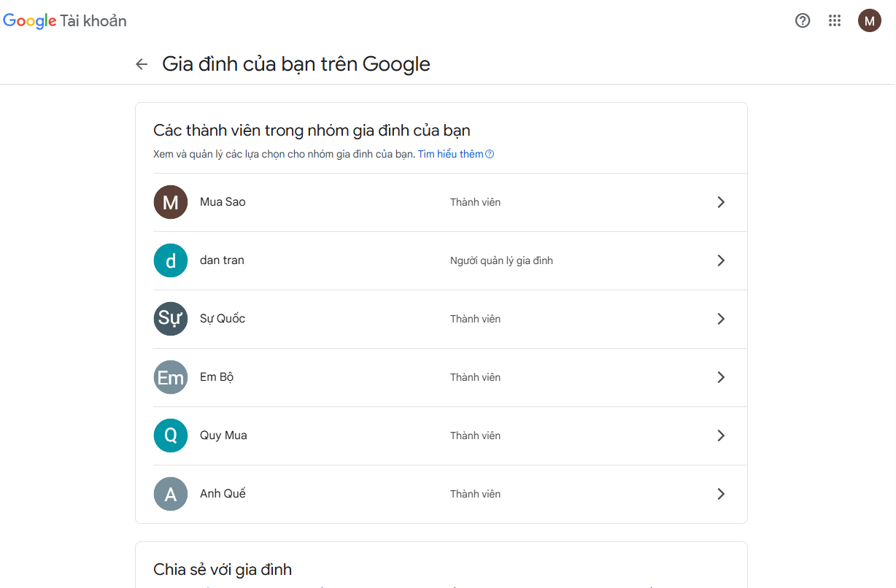Open the Help question mark icon
The width and height of the screenshot is (896, 588).
point(803,20)
